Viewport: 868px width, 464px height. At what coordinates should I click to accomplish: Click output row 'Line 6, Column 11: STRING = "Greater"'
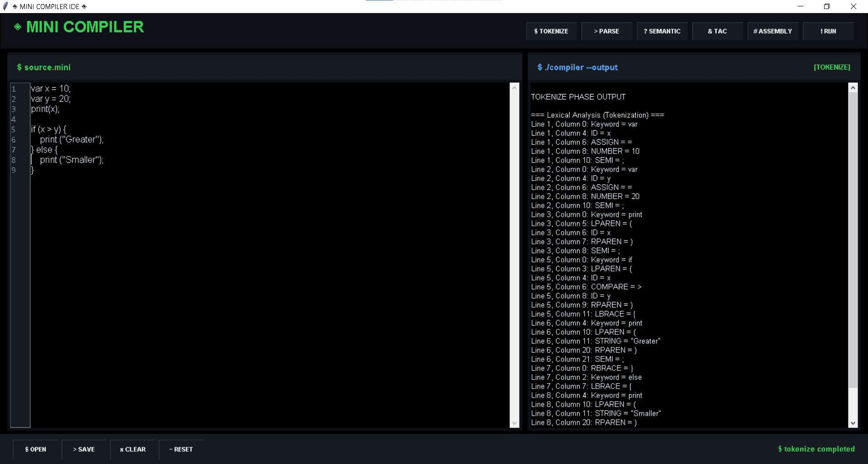[x=596, y=341]
